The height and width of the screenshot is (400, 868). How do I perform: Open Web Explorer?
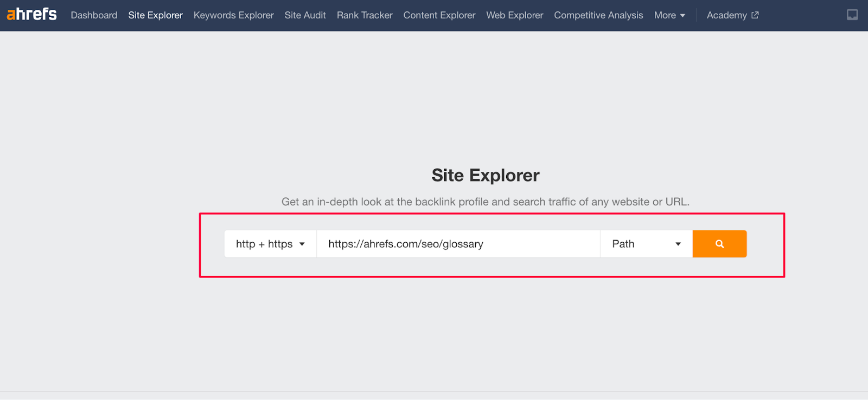pyautogui.click(x=515, y=15)
